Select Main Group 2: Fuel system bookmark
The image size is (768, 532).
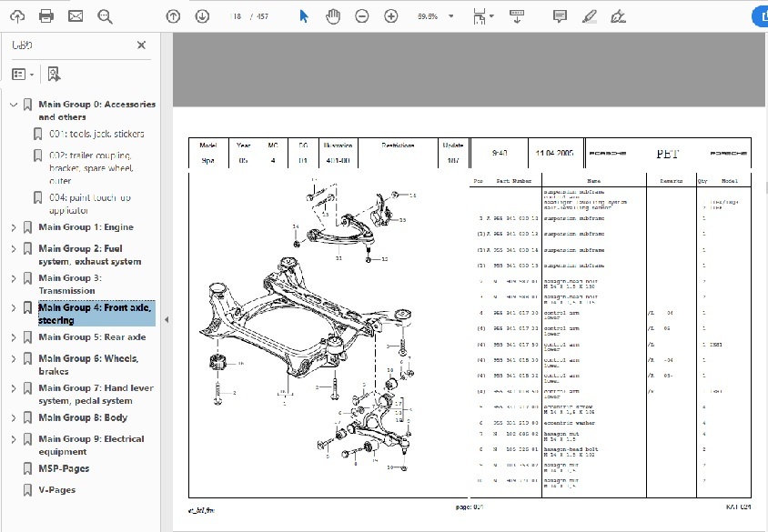90,255
